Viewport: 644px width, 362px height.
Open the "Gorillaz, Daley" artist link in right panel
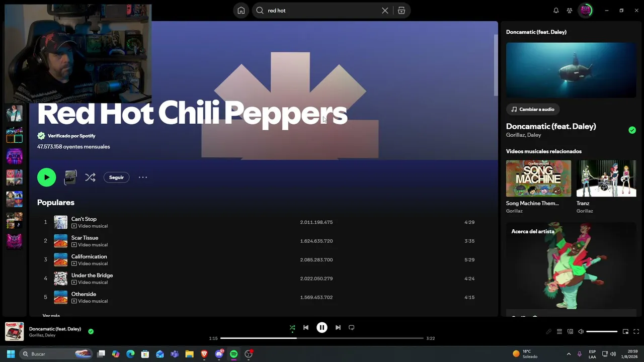[523, 135]
